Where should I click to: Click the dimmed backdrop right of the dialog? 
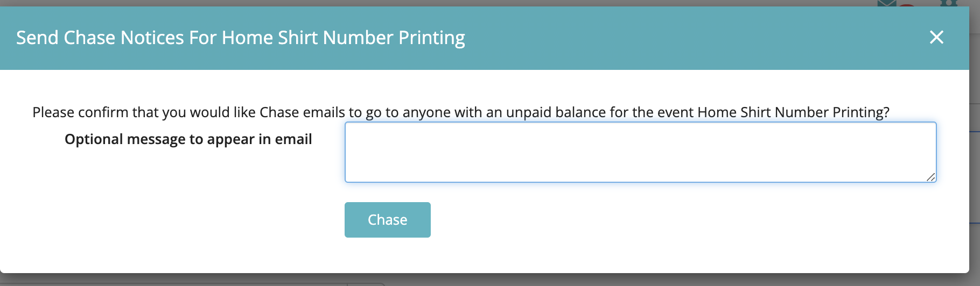(x=975, y=161)
